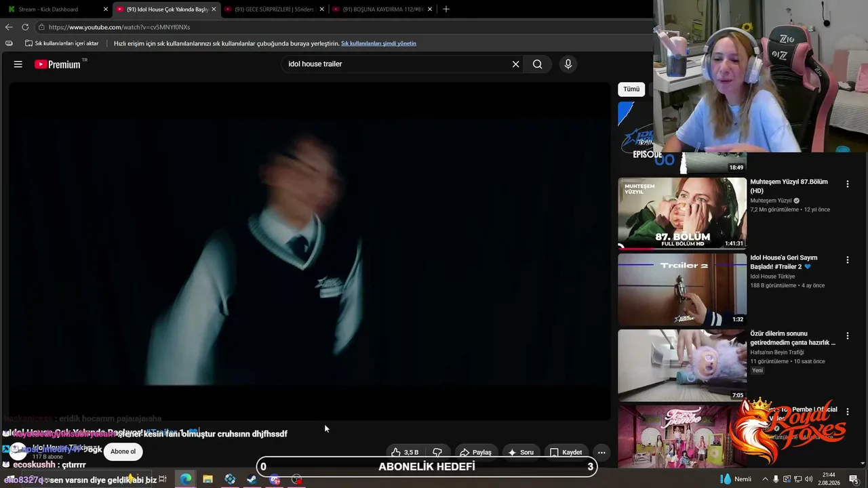Click 'Sık kullanılanları içeri aktar' button
Viewport: 868px width, 488px height.
(62, 43)
